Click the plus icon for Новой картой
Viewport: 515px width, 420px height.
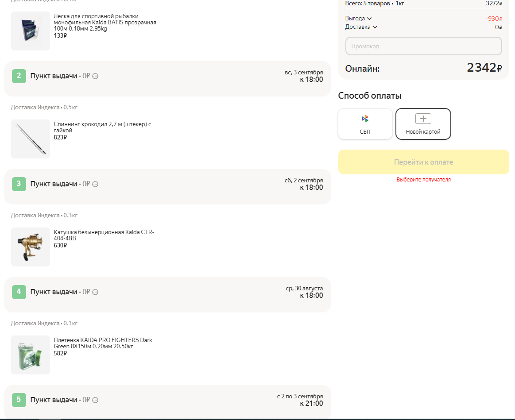423,119
